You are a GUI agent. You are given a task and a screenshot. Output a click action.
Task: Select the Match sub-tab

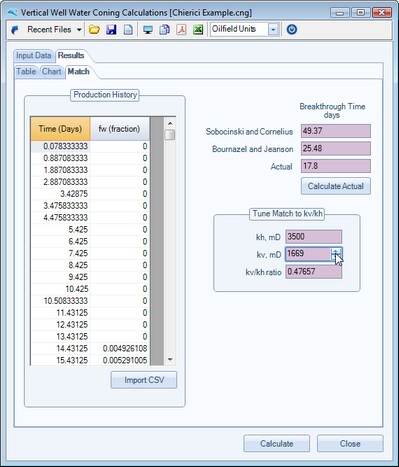click(x=78, y=72)
